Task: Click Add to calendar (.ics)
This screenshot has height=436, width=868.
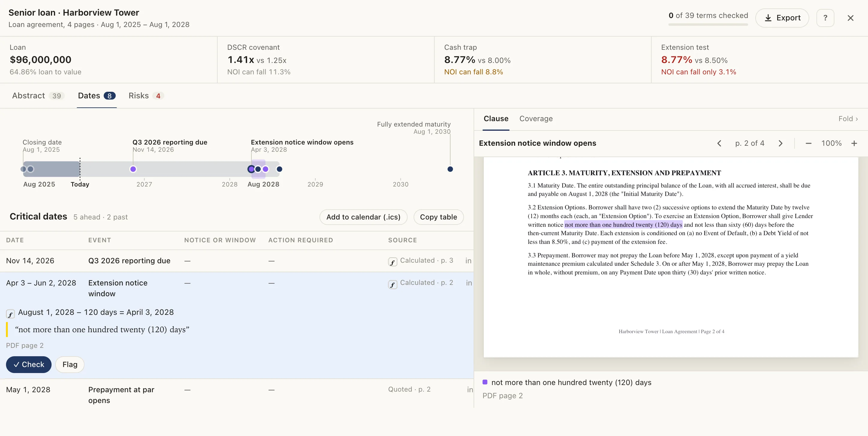Action: click(363, 217)
